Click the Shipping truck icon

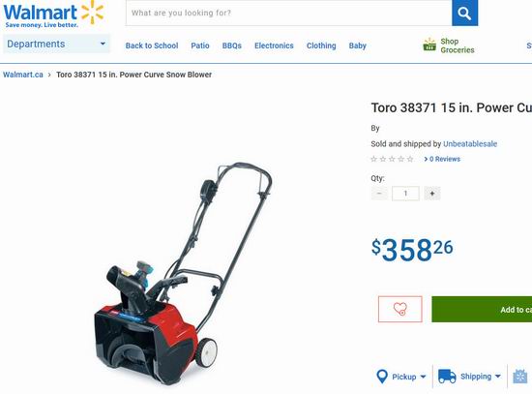point(447,377)
